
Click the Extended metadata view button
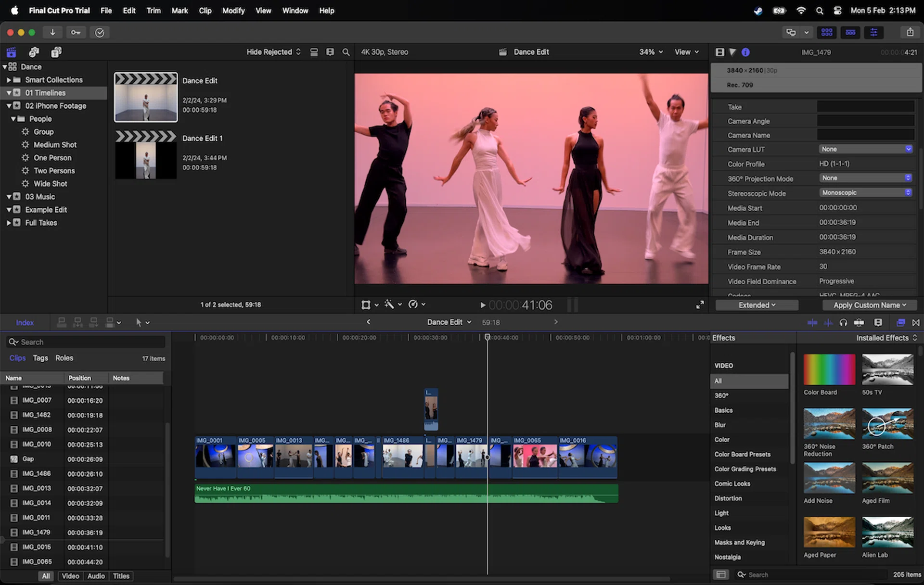coord(757,305)
